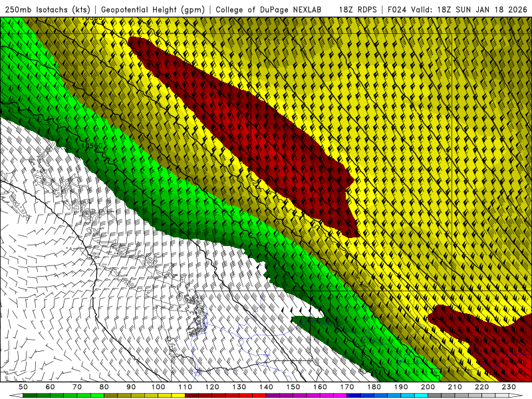This screenshot has height=399, width=532.
Task: Click the darkest green swatch starting the colorbar
Action: 30,396
